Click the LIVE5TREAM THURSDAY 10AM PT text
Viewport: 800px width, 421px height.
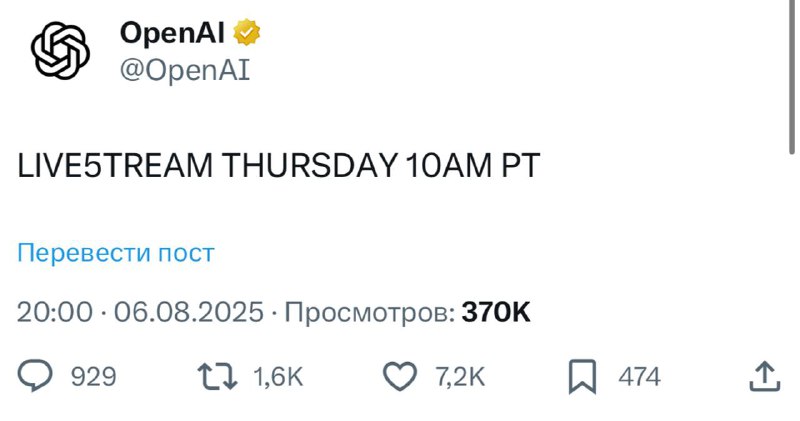click(x=279, y=166)
